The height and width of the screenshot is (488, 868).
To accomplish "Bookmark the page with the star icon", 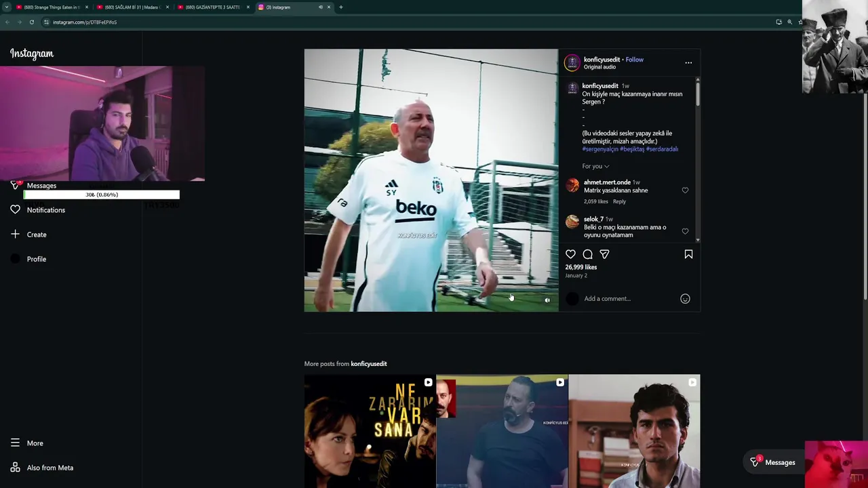I will [800, 22].
